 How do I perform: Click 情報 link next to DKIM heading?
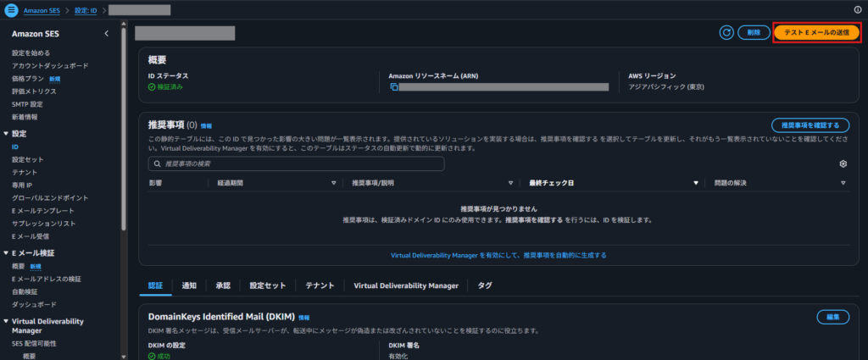click(x=304, y=318)
